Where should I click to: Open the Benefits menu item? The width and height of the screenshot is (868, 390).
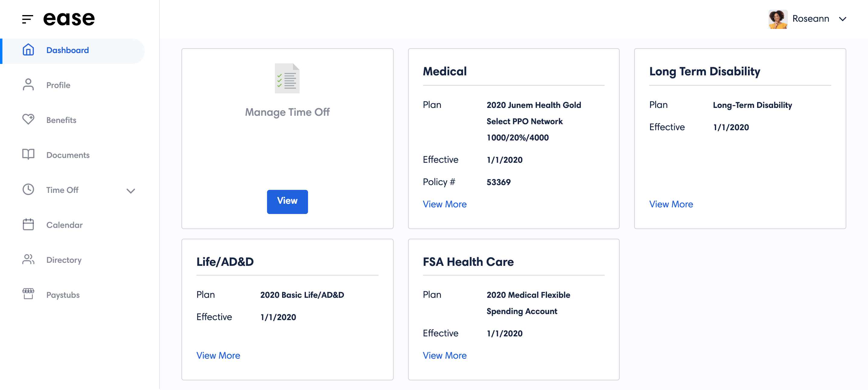click(61, 120)
